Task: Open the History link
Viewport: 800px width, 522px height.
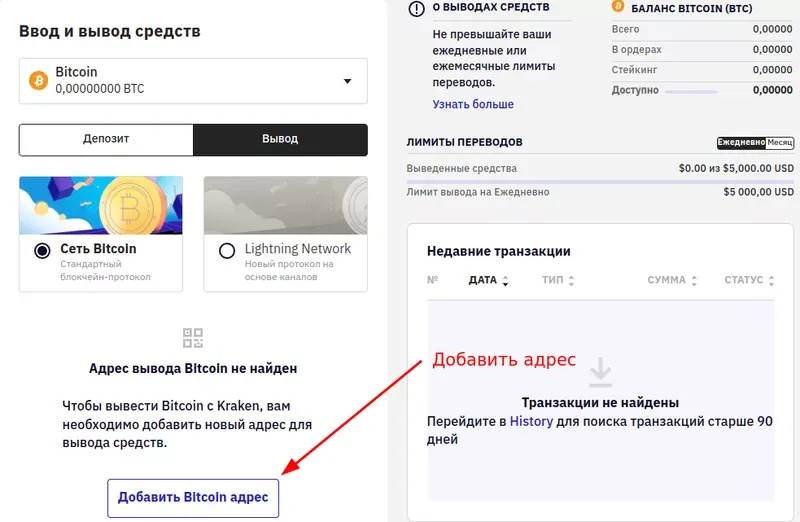Action: click(531, 421)
